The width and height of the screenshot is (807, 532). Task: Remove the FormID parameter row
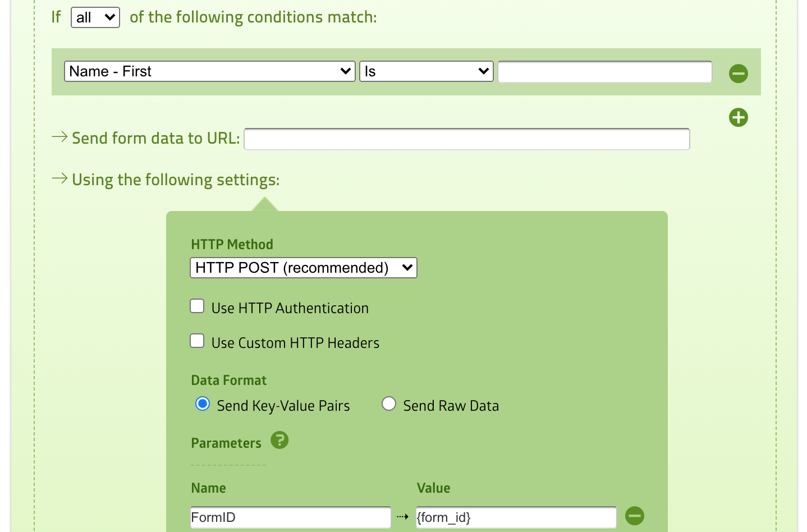click(635, 516)
